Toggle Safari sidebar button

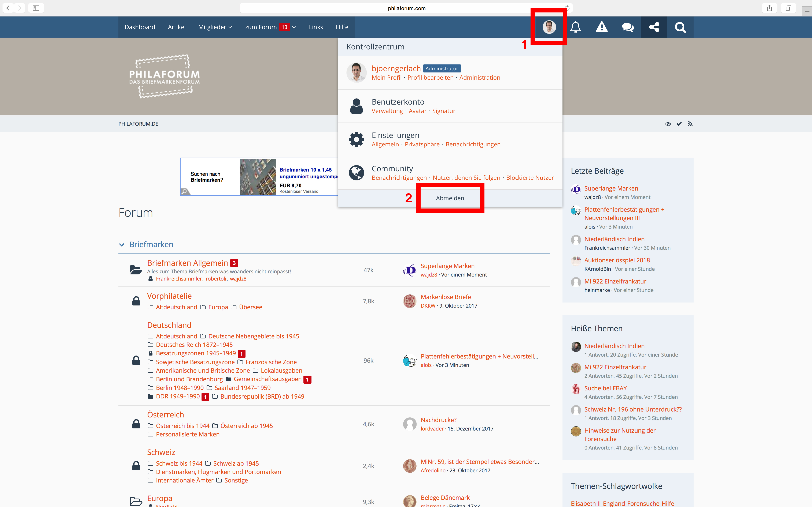[x=36, y=8]
